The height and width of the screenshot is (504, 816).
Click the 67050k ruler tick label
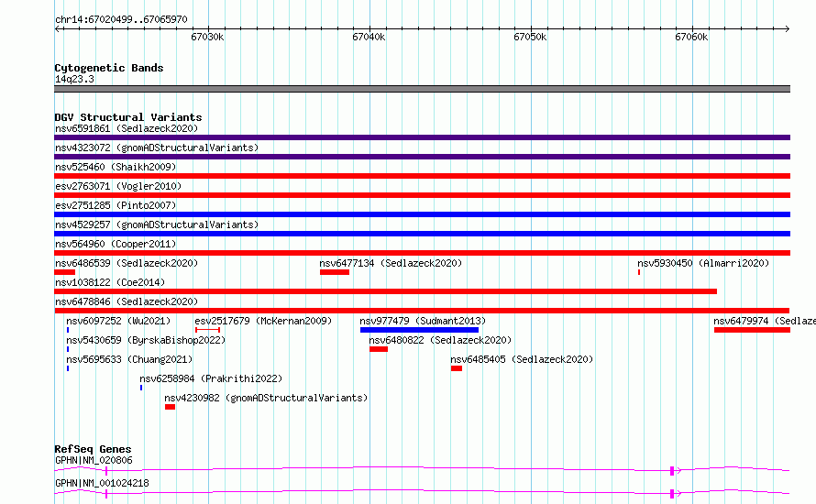(530, 37)
